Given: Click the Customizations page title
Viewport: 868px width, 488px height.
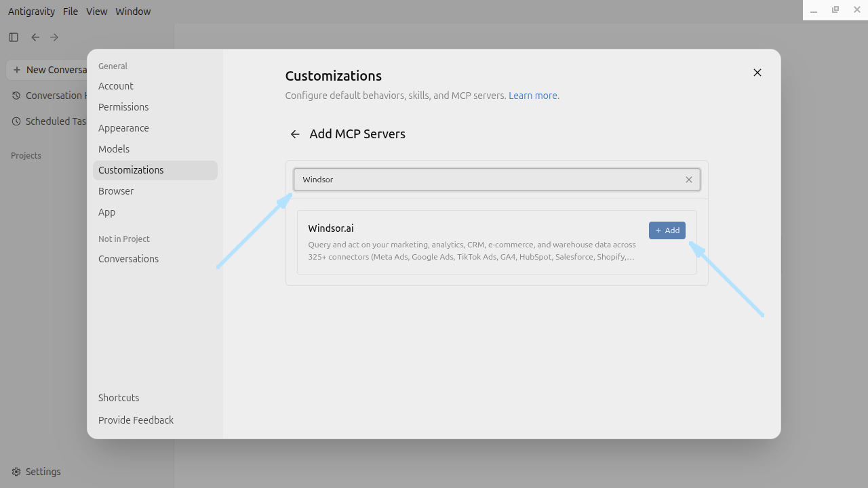Looking at the screenshot, I should (334, 76).
